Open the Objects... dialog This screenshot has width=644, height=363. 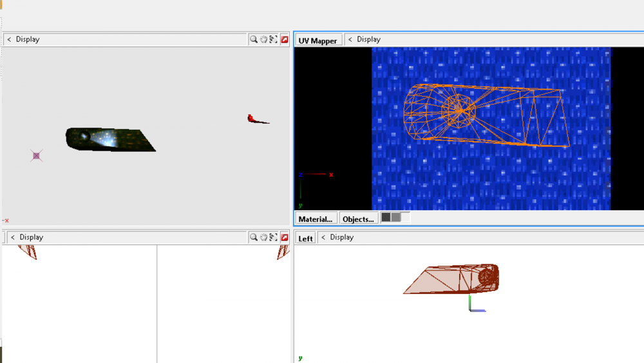click(x=358, y=219)
